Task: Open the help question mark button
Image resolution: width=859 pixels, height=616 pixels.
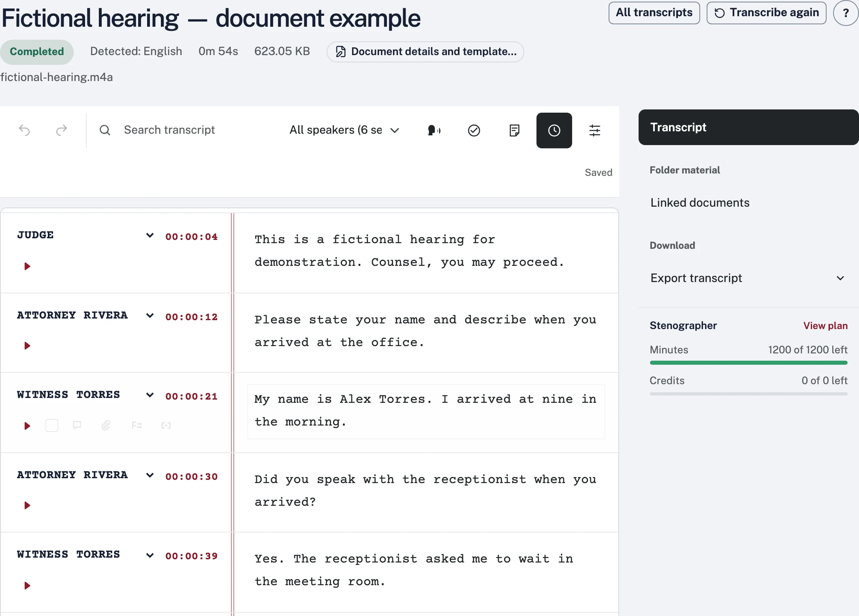Action: pyautogui.click(x=846, y=13)
